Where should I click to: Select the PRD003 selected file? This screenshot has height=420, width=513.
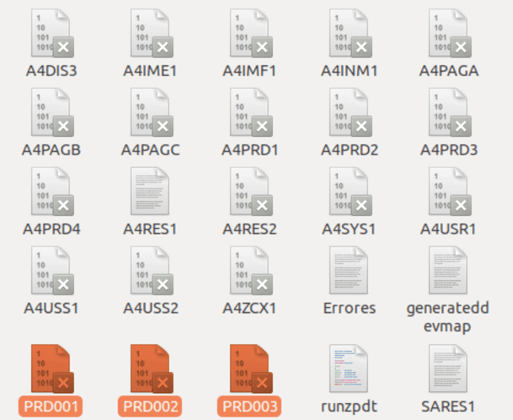pyautogui.click(x=249, y=369)
